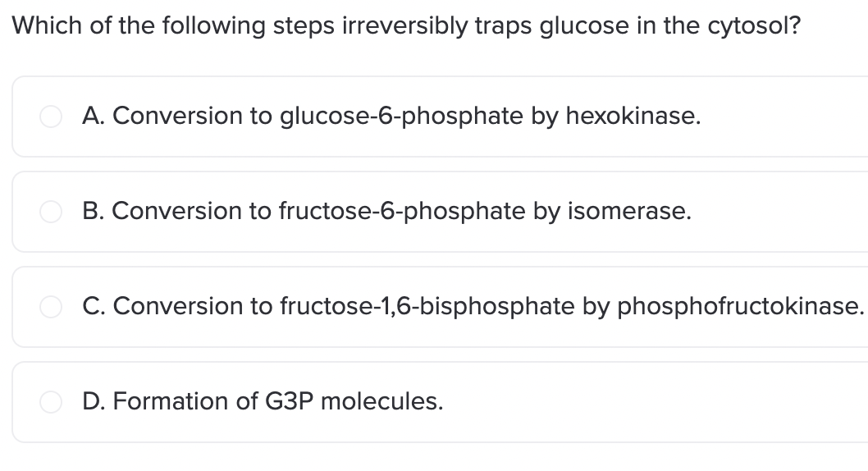Choose the fructose-6-phosphate by isomerase answer text

pyautogui.click(x=387, y=212)
